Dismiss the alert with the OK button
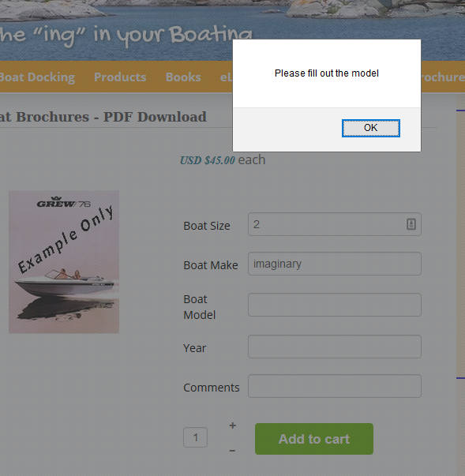Viewport: 465px width, 476px height. [x=370, y=128]
